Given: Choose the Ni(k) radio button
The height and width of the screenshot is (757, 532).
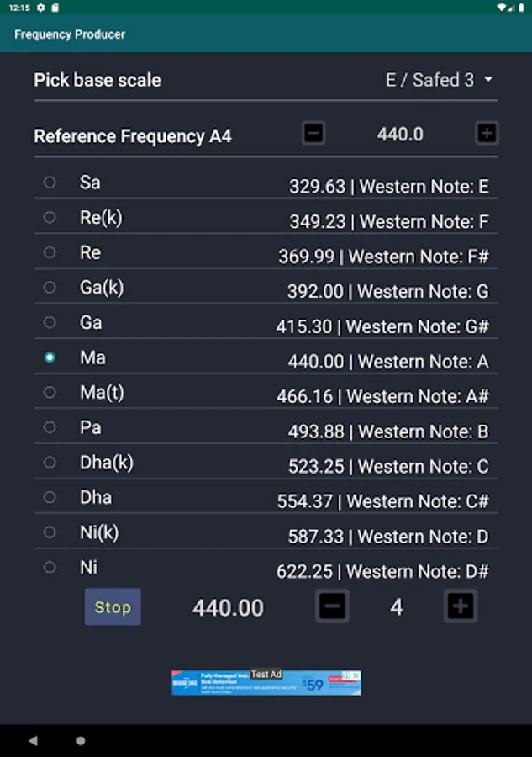Looking at the screenshot, I should pyautogui.click(x=50, y=532).
